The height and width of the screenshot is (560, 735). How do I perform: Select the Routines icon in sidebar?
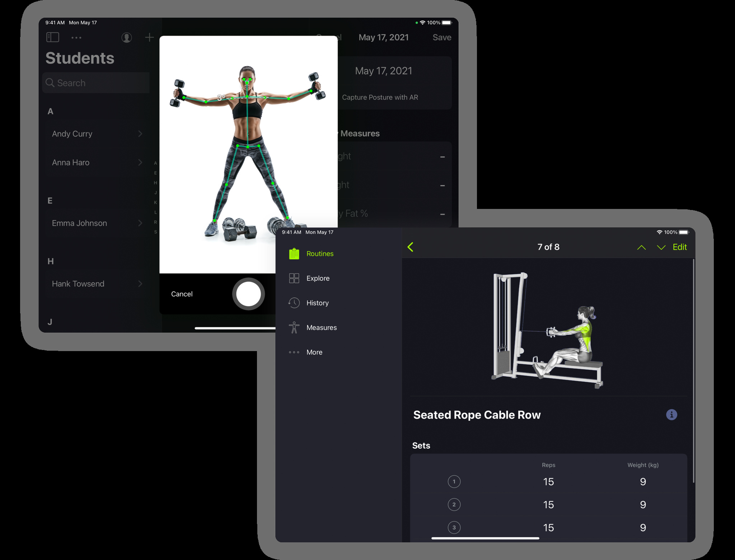294,254
